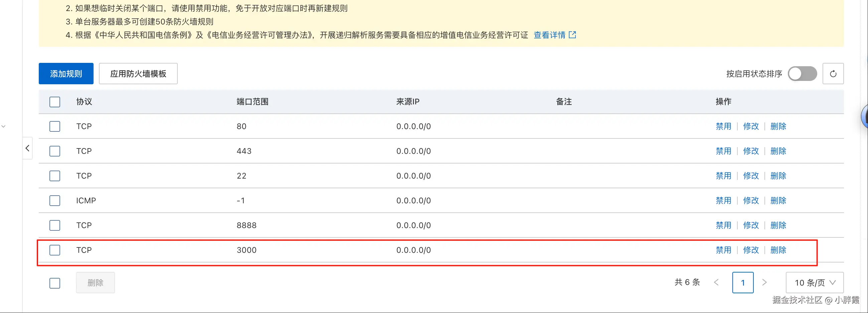Select the TCP 3000 rule checkbox
Viewport: 868px width, 313px height.
pyautogui.click(x=54, y=250)
